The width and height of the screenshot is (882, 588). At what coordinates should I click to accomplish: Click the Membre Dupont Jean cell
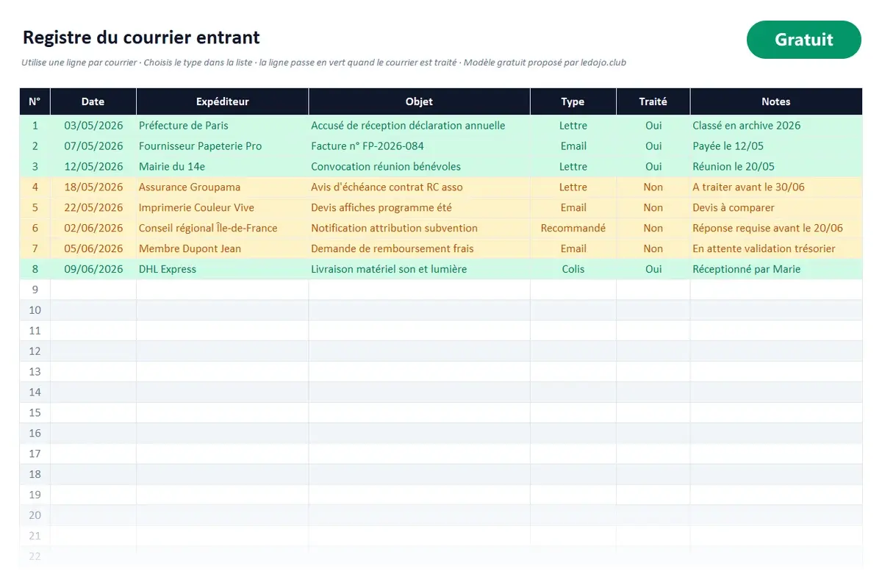(222, 249)
